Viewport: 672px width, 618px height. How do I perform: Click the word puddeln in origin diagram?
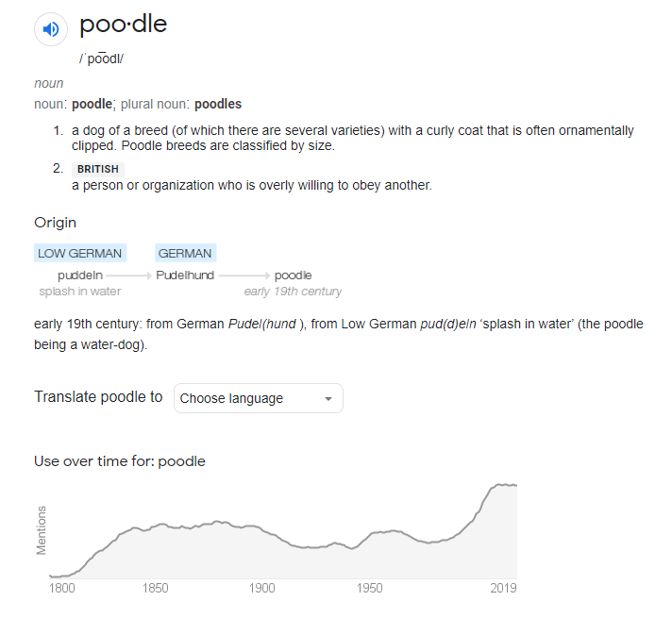point(80,276)
